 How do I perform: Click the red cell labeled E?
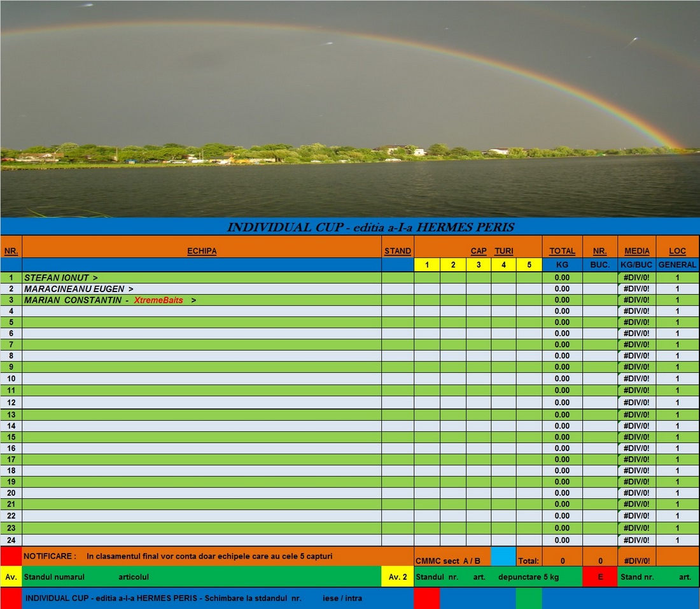(600, 577)
